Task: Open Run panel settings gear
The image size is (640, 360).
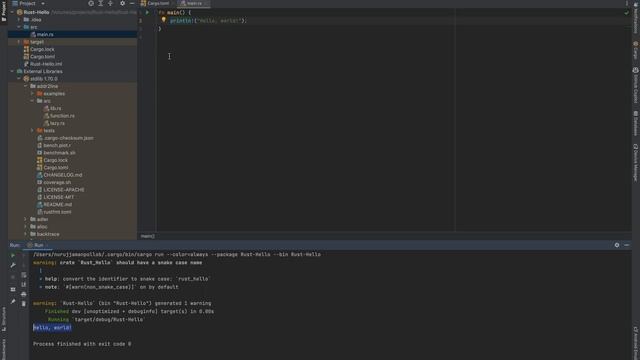Action: [x=617, y=245]
